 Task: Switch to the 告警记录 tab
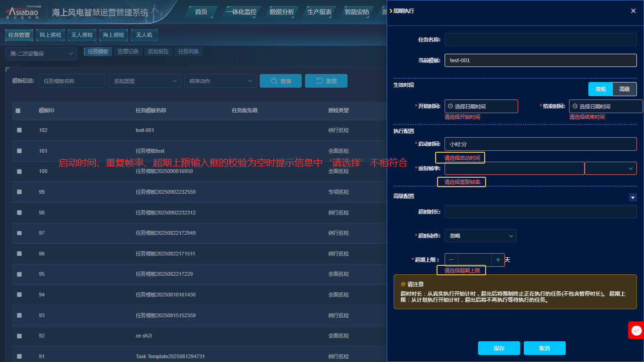pos(128,52)
